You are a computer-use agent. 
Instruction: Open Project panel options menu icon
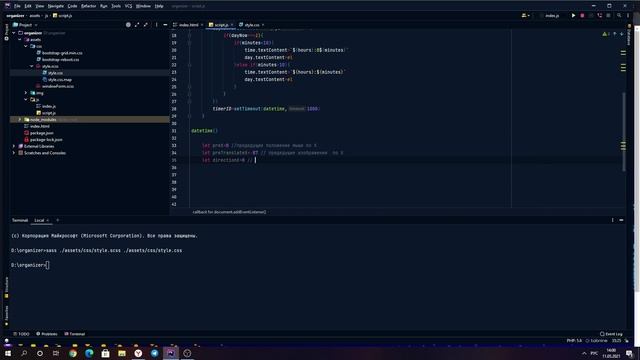(x=156, y=25)
